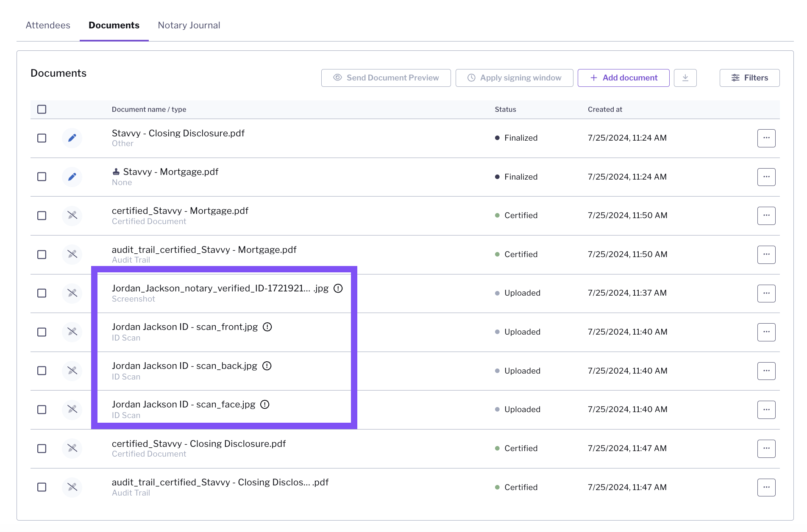Click the Send Document Preview button
The image size is (807, 532).
click(x=386, y=78)
